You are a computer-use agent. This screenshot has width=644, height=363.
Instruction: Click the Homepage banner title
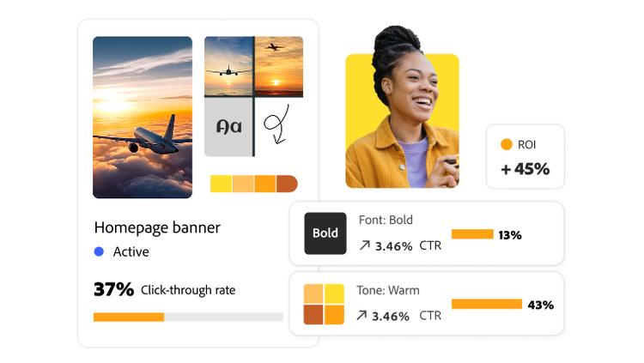tap(157, 227)
